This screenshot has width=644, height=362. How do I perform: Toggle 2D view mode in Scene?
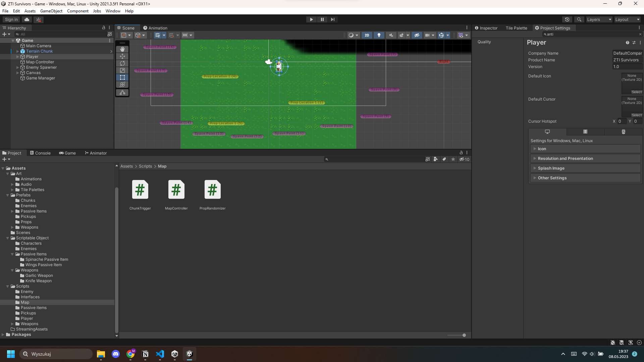click(367, 35)
